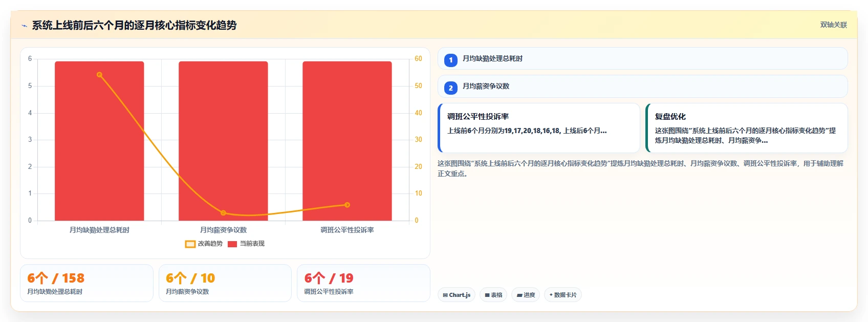Select list item 1 月均缺勤处理总耗时
Screen dimensions: 868x322
642,59
